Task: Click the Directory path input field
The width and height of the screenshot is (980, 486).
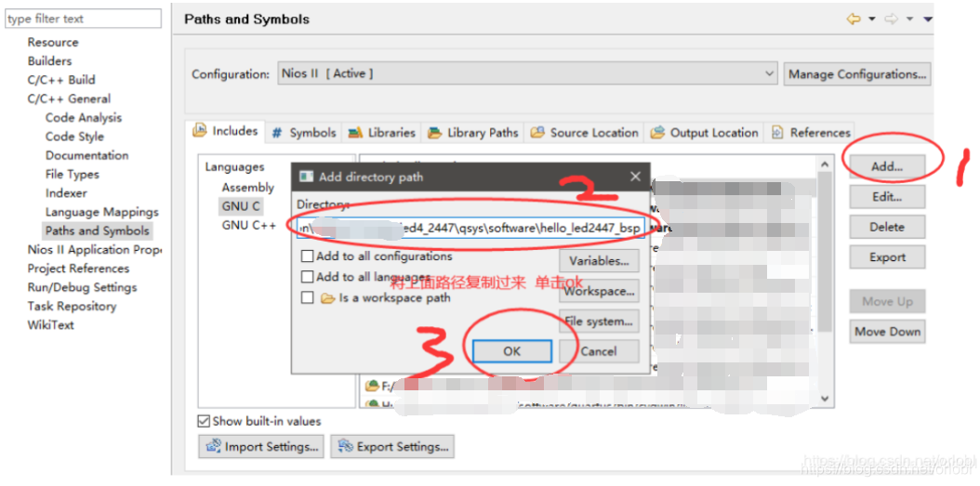Action: [470, 229]
